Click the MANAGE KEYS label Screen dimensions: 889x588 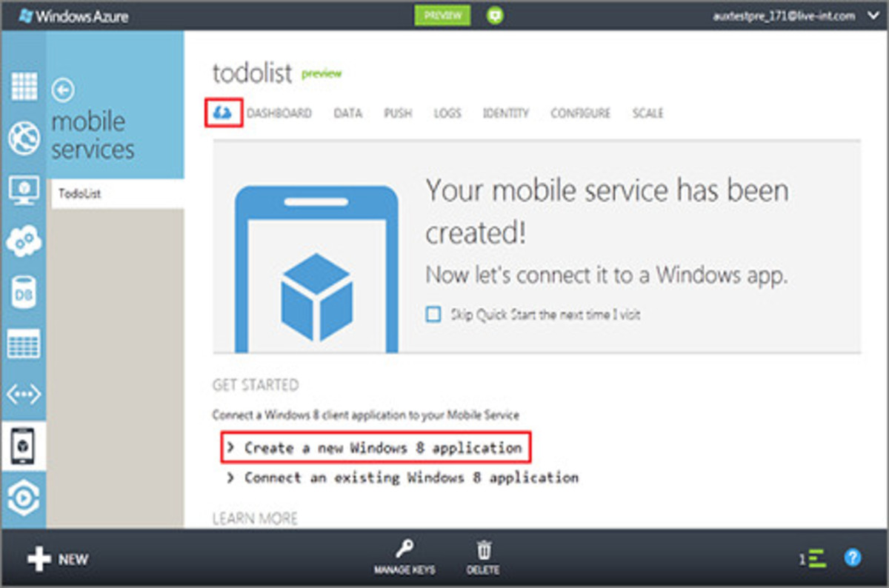click(404, 570)
